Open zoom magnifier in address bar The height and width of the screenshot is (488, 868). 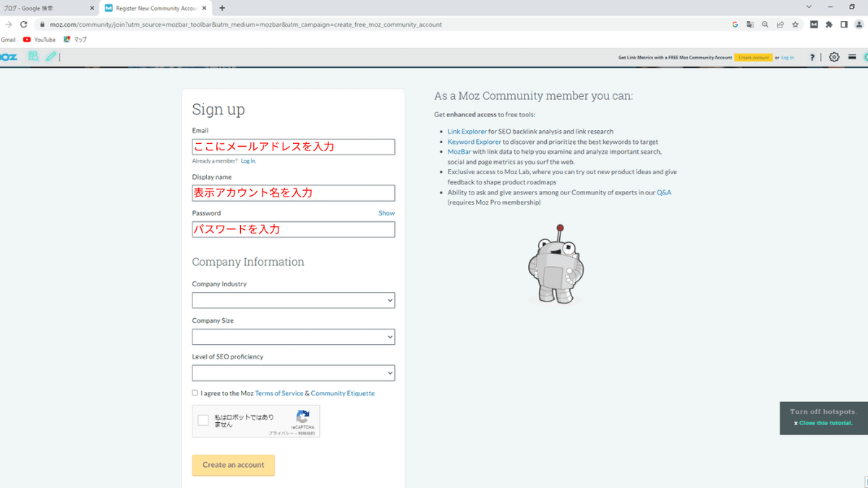[765, 24]
